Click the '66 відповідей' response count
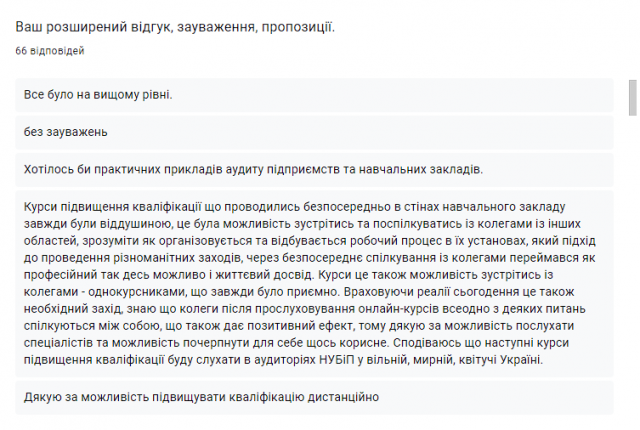Screen dimensions: 640x430 pyautogui.click(x=50, y=51)
